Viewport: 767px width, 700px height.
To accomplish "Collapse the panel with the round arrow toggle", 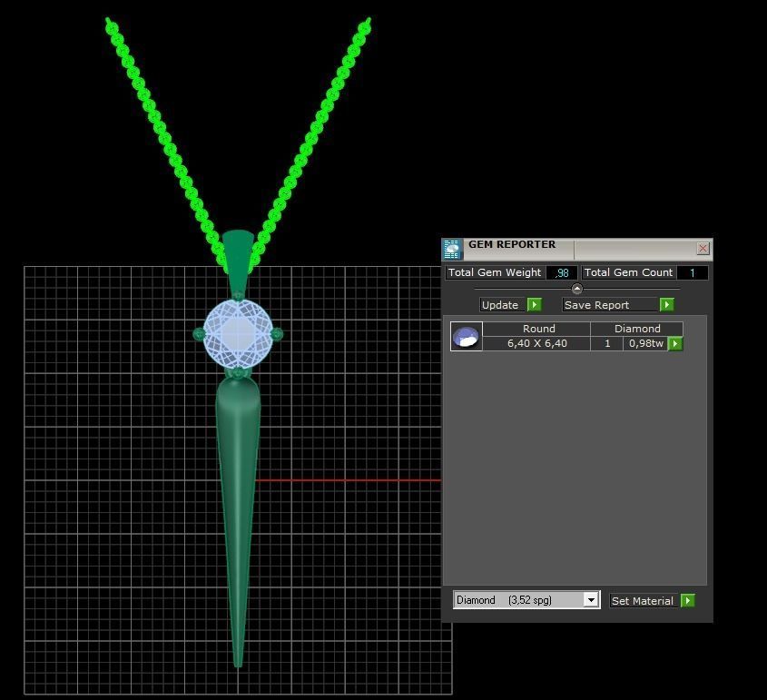I will coord(576,289).
